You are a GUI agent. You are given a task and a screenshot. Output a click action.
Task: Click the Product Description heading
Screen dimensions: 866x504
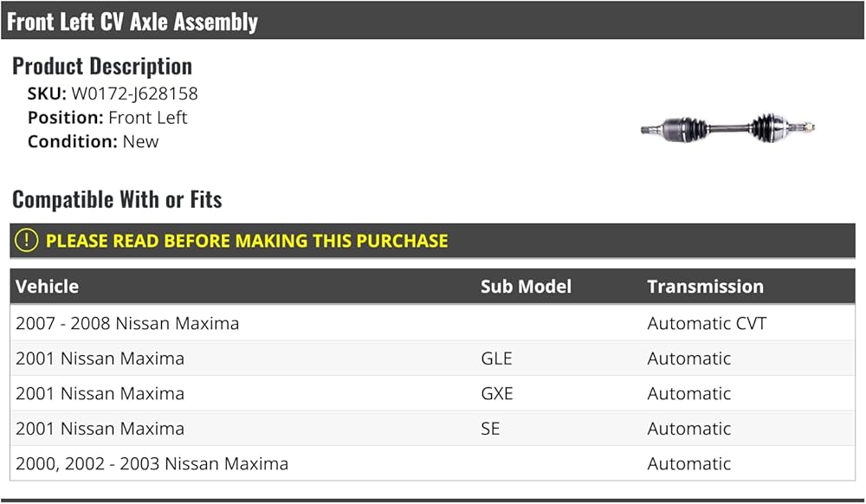102,66
